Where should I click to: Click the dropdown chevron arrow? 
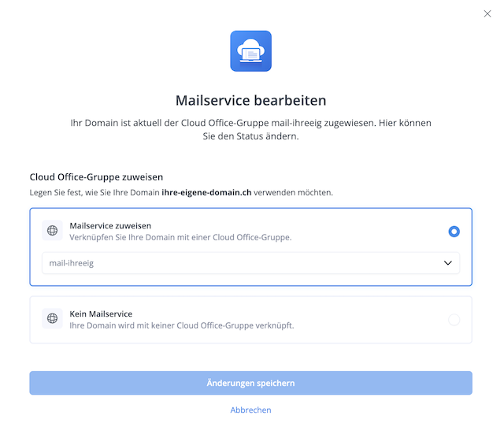point(448,263)
